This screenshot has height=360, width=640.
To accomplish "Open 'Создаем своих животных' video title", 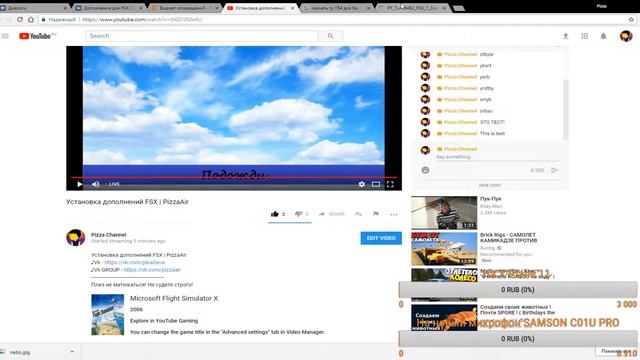I will pos(517,310).
